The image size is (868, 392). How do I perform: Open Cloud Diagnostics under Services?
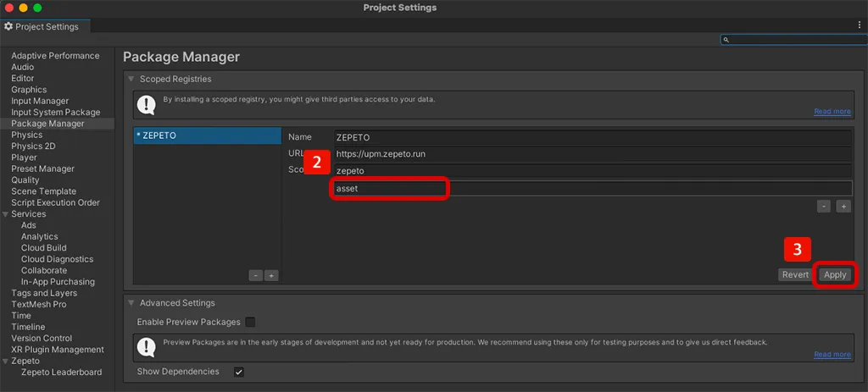pyautogui.click(x=57, y=259)
